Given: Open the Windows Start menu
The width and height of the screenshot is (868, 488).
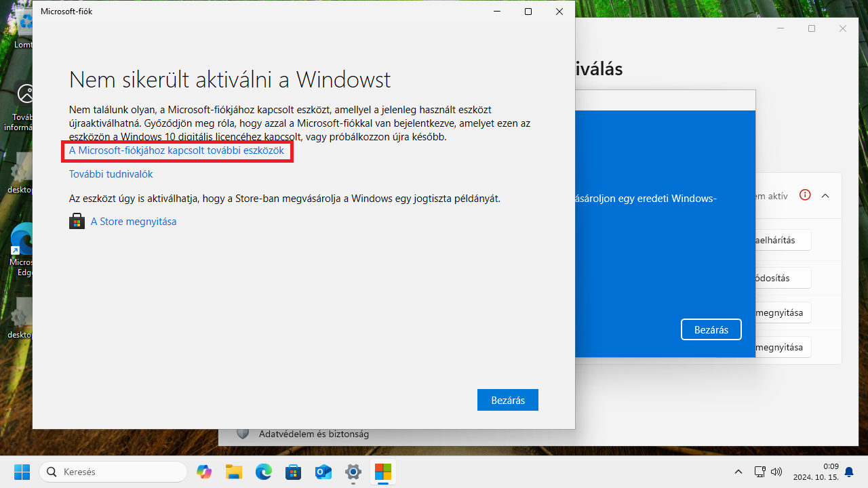Looking at the screenshot, I should pyautogui.click(x=22, y=471).
